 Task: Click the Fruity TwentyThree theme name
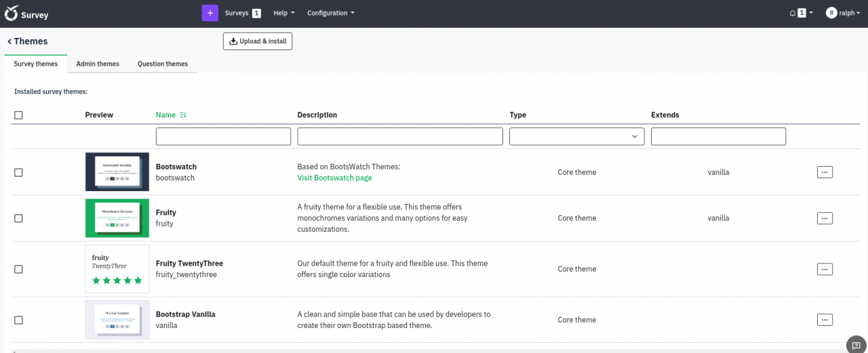189,264
